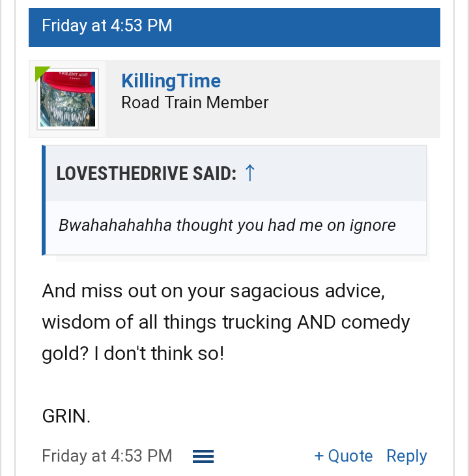The height and width of the screenshot is (476, 469).
Task: Click the blue left border of quote block
Action: 44,200
